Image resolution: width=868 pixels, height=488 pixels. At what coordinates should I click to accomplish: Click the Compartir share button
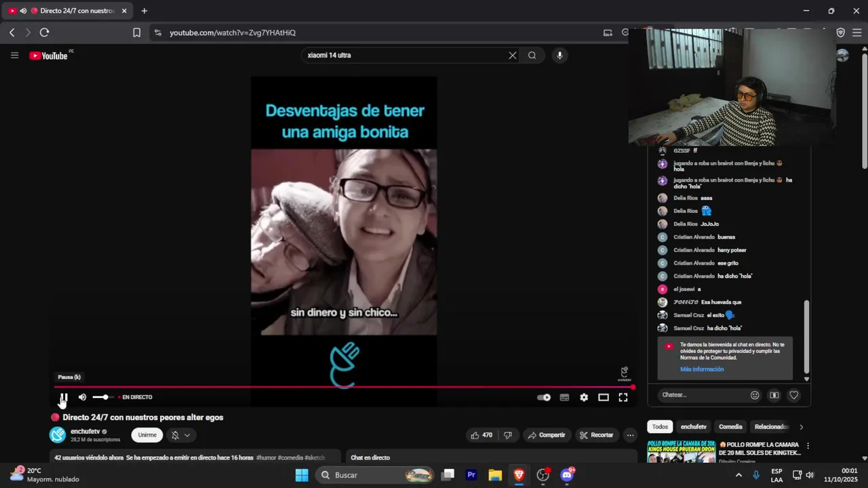pyautogui.click(x=547, y=435)
